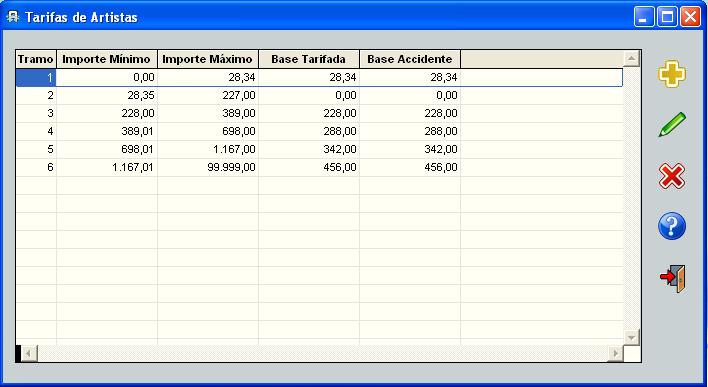
Task: Click the 99.999,00 Importe Máximo cell
Action: coord(208,168)
